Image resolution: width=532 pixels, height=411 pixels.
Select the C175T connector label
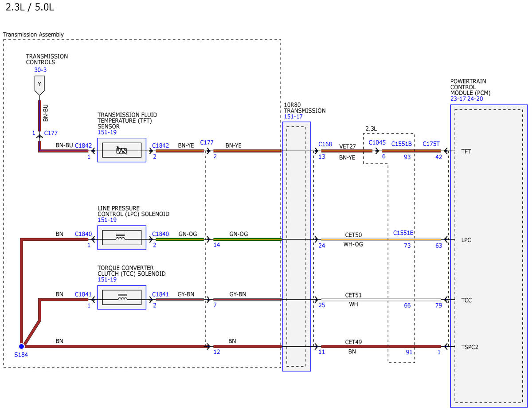pyautogui.click(x=431, y=144)
